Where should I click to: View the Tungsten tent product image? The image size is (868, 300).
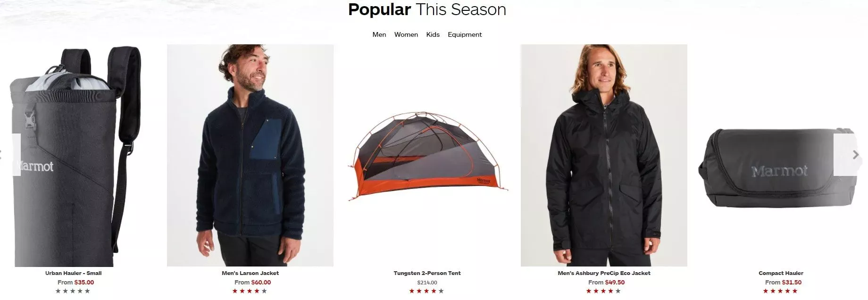tap(427, 156)
